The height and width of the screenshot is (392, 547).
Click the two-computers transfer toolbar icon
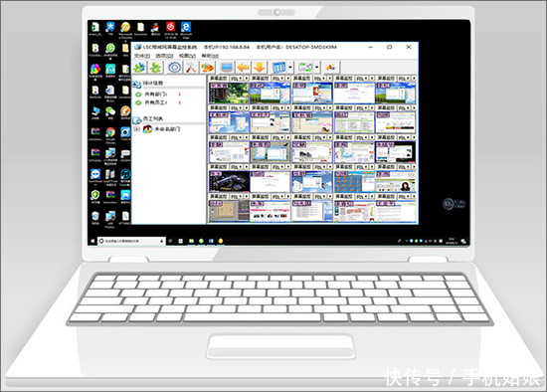pos(305,67)
